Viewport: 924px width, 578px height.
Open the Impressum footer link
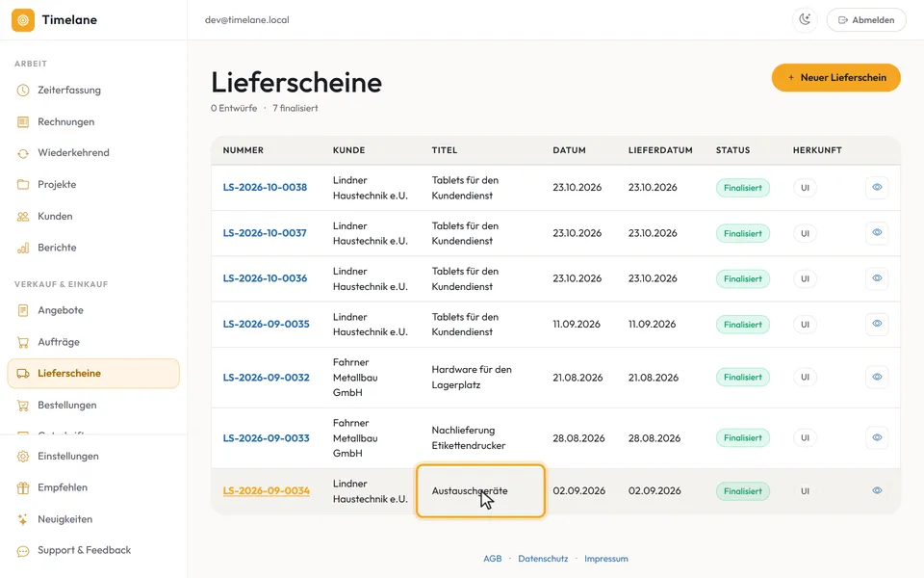tap(605, 559)
